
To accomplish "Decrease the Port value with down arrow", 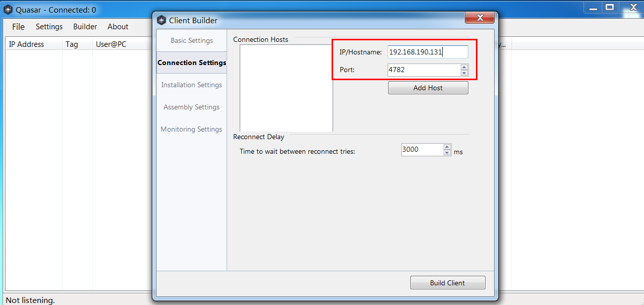I will click(464, 73).
